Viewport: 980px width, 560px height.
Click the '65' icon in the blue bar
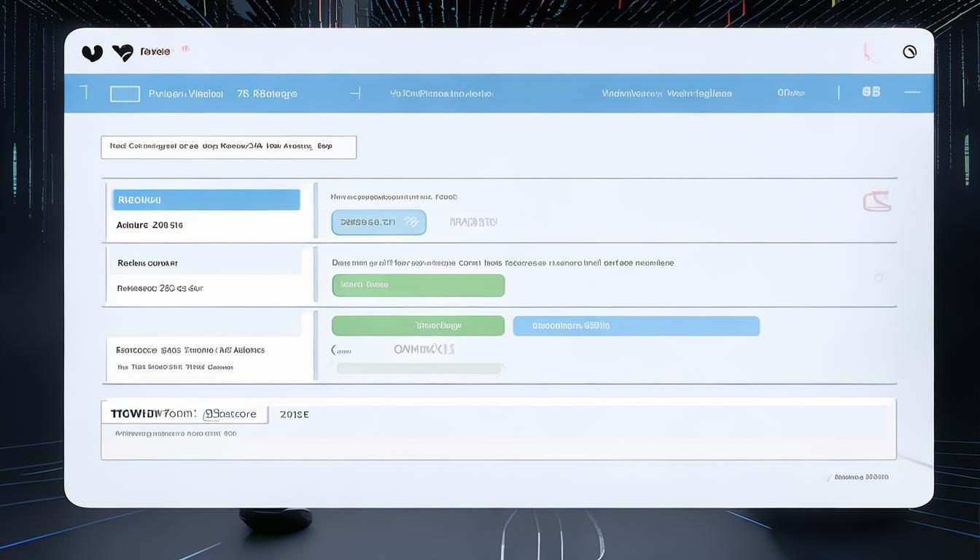point(871,92)
